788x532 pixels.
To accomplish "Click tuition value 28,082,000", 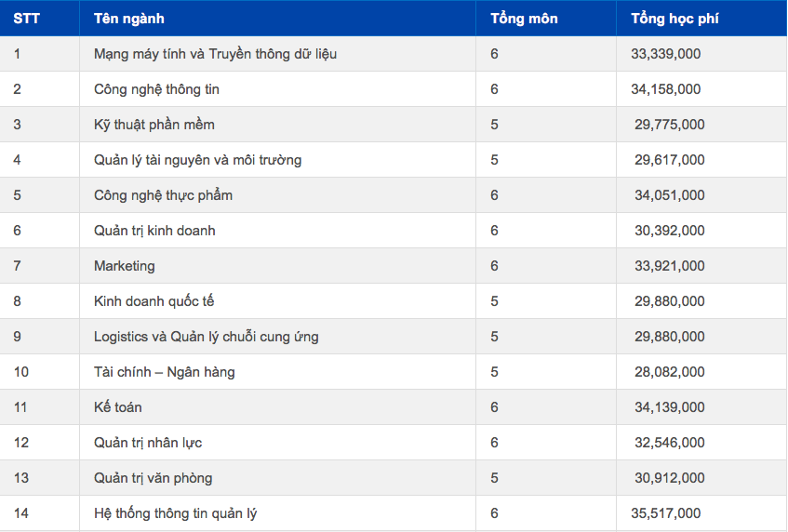I will click(x=669, y=372).
